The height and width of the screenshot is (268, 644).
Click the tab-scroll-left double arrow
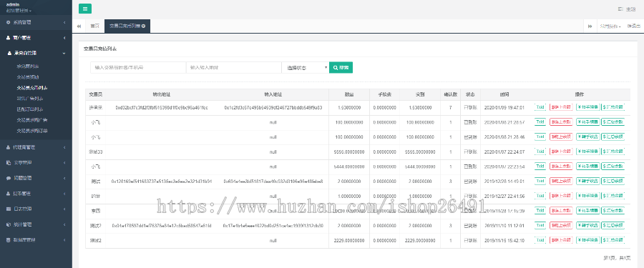pyautogui.click(x=79, y=26)
